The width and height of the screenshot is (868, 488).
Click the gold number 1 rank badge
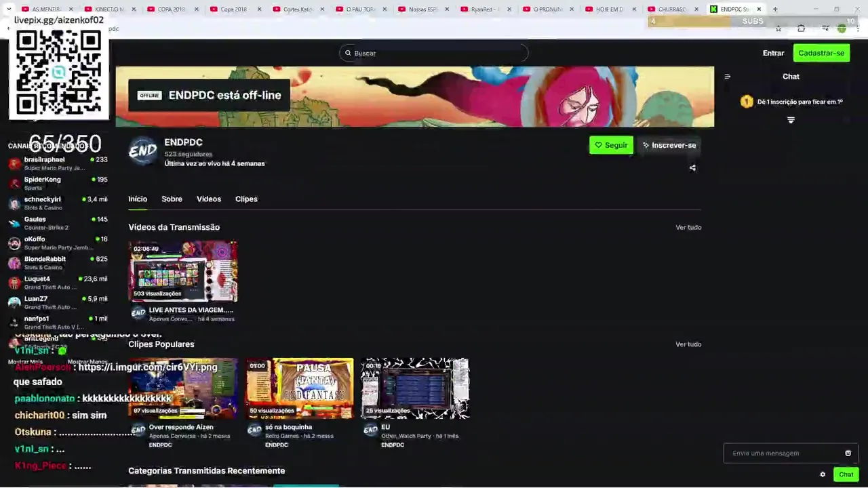point(747,102)
